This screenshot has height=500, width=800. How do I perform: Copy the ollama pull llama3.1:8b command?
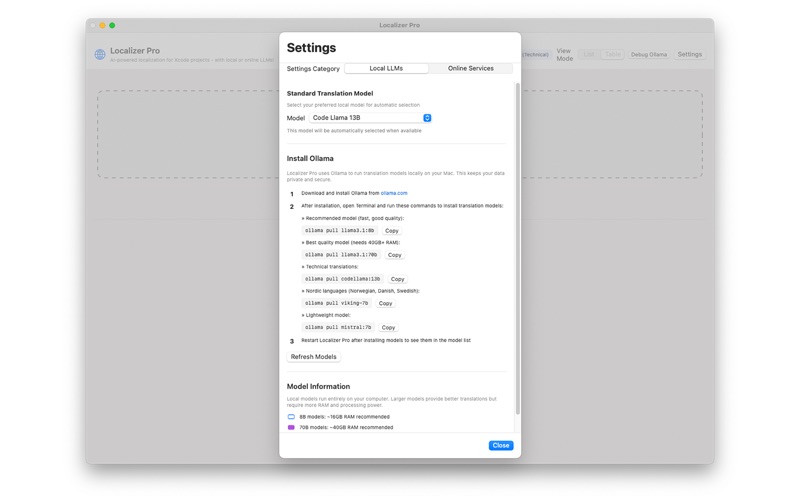coord(391,231)
